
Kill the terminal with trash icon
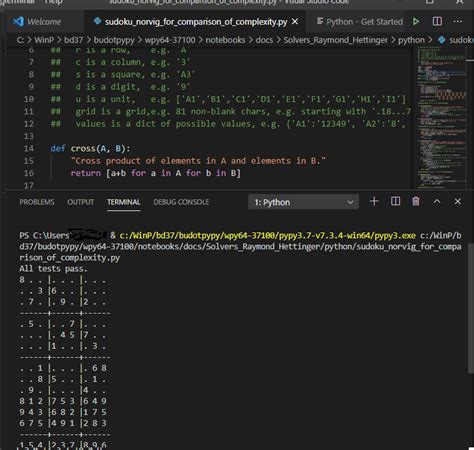click(x=416, y=201)
